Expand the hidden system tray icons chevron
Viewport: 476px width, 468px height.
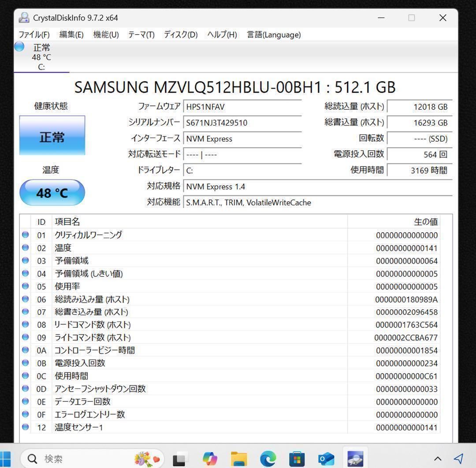click(x=438, y=459)
